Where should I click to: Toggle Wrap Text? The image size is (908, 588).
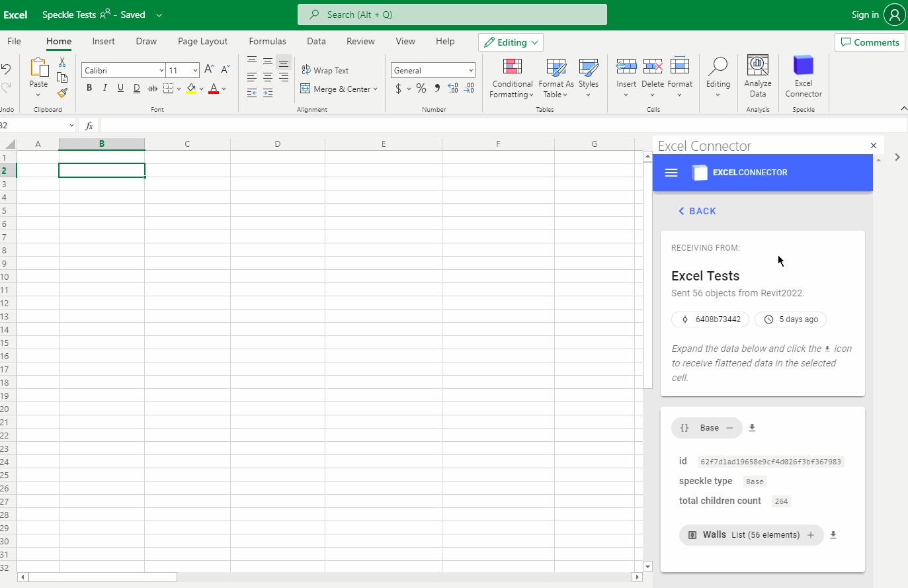click(325, 70)
